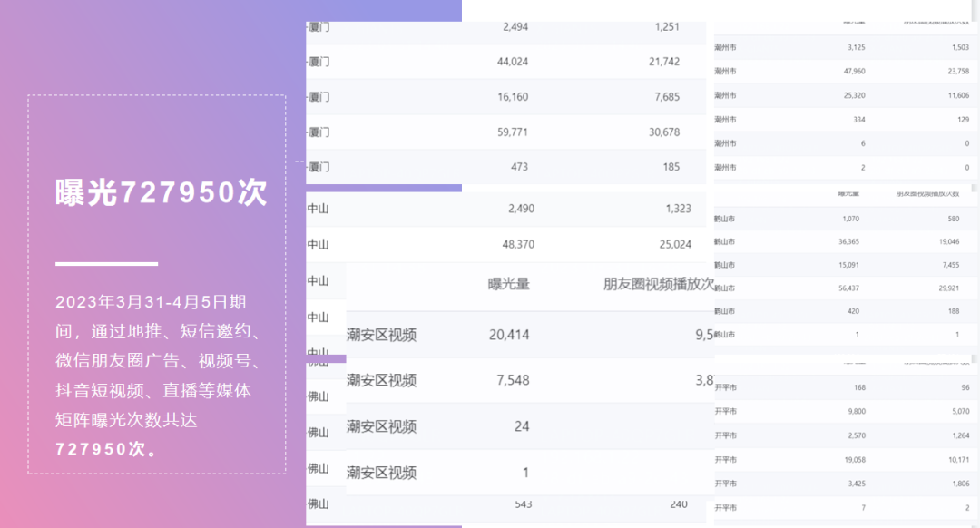Click the 潮州市 value 129
This screenshot has width=980, height=528.
[963, 120]
